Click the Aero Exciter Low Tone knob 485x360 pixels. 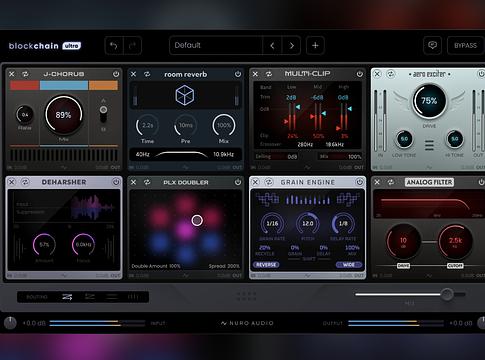click(x=404, y=139)
